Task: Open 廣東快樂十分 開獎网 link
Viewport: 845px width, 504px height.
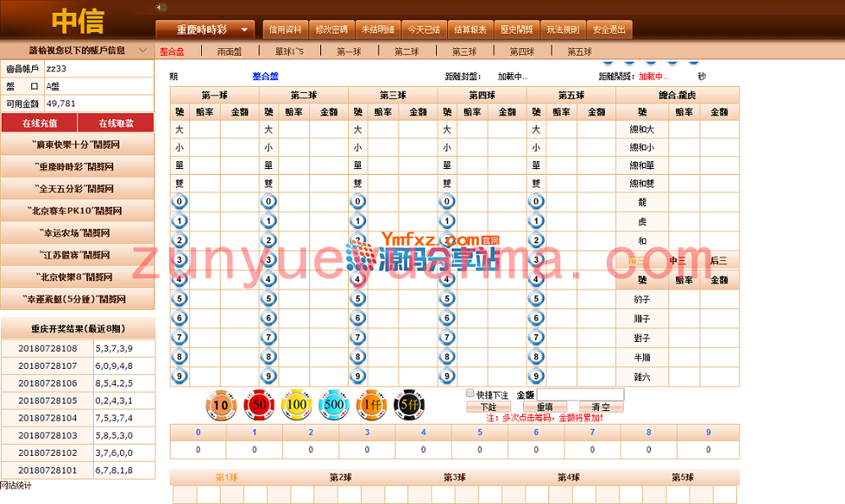Action: coord(77,145)
